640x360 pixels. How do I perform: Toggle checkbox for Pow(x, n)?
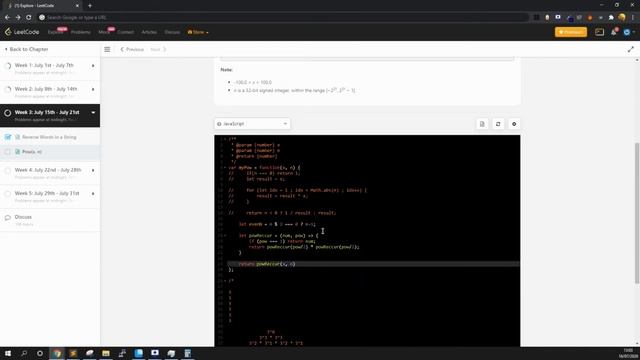8,152
